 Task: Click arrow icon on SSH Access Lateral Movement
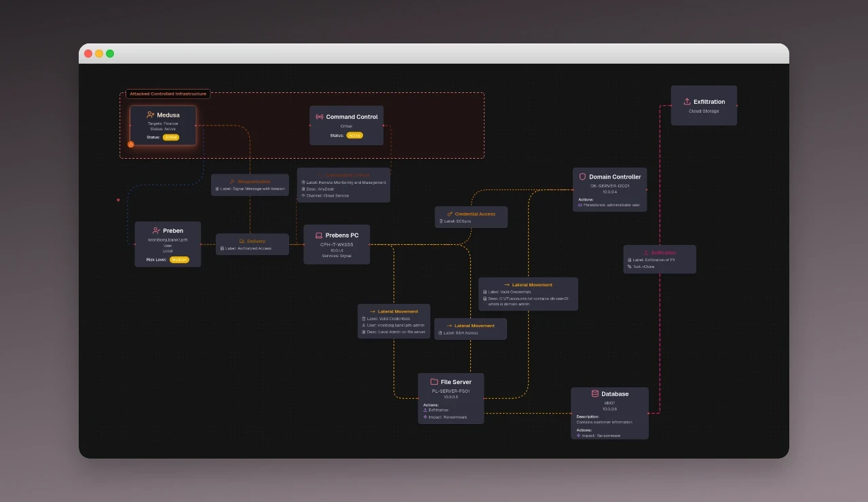(x=449, y=326)
